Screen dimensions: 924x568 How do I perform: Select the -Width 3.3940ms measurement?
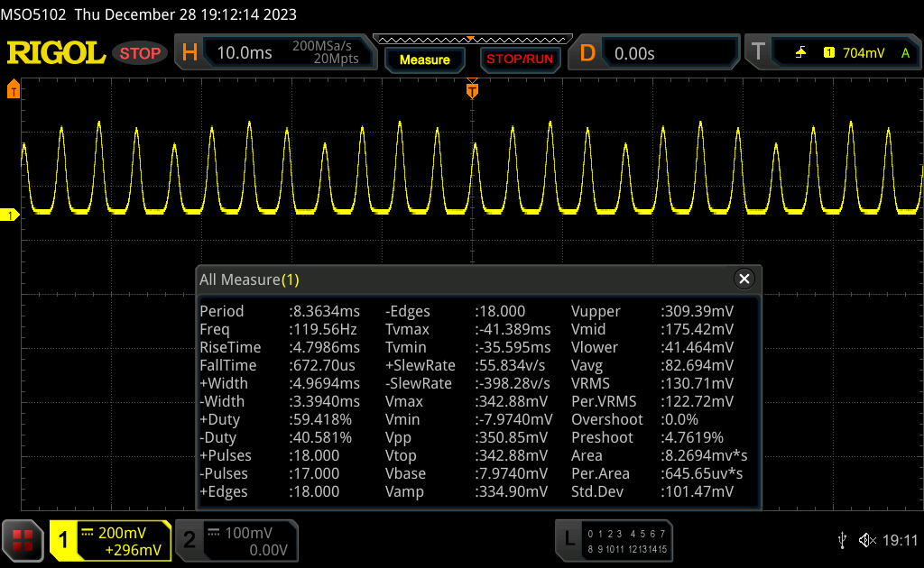[x=280, y=401]
